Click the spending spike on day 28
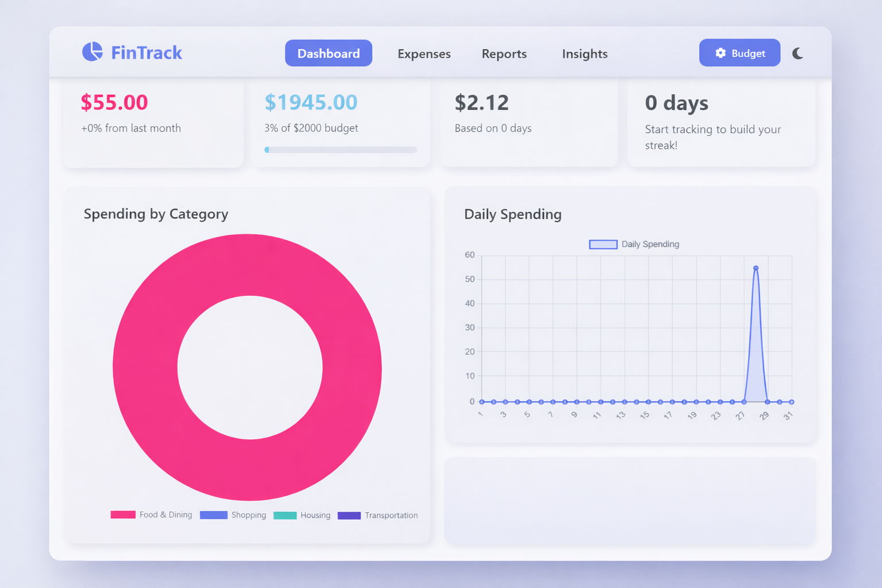This screenshot has width=882, height=588. 756,268
